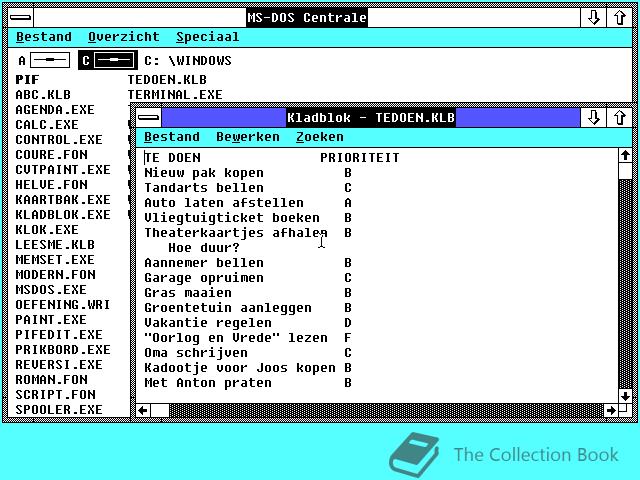
Task: Place cursor in 'Nieuw pak kopen' line
Action: tap(204, 173)
